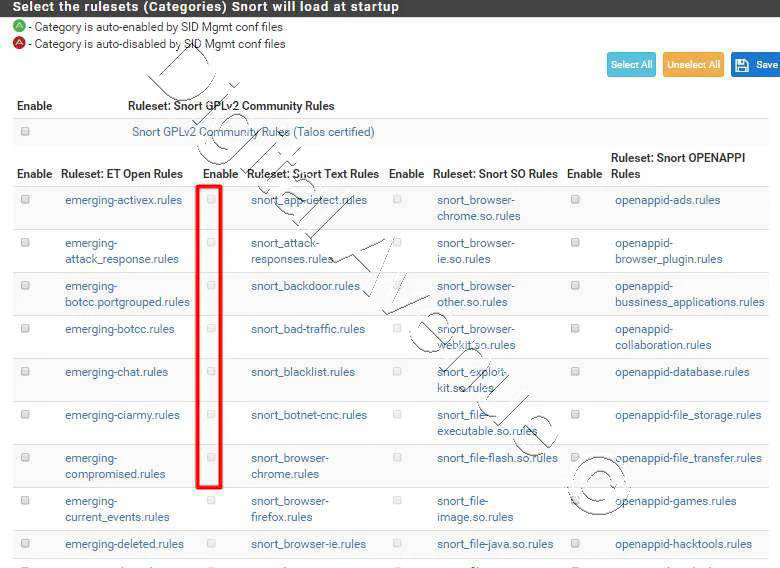The image size is (780, 568).
Task: Open snort_attack-responses.rules link
Action: pos(292,251)
